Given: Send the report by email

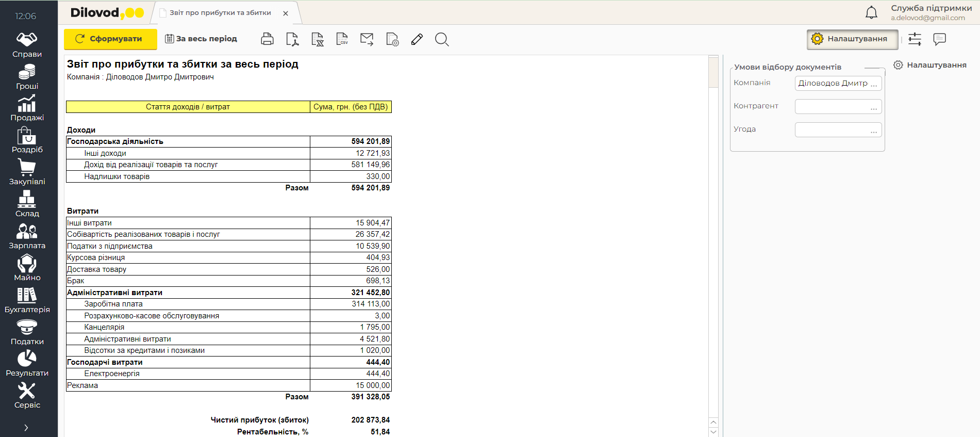Looking at the screenshot, I should [367, 39].
